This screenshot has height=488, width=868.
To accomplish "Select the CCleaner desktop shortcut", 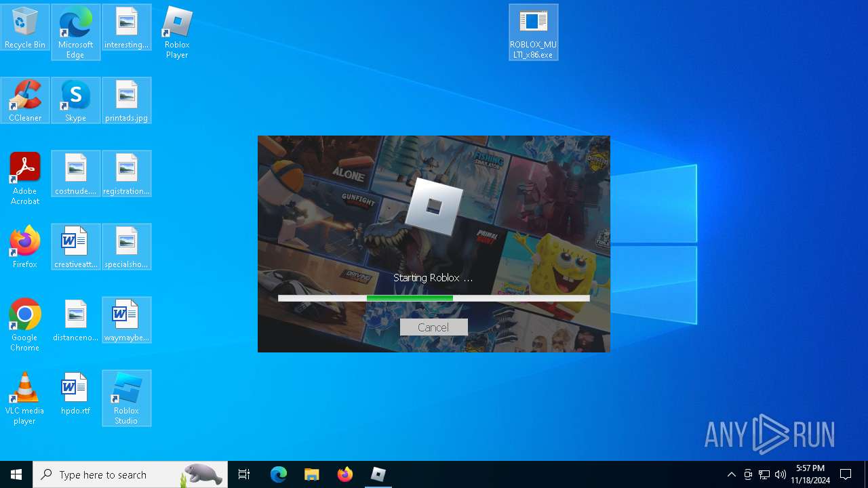I will click(25, 101).
